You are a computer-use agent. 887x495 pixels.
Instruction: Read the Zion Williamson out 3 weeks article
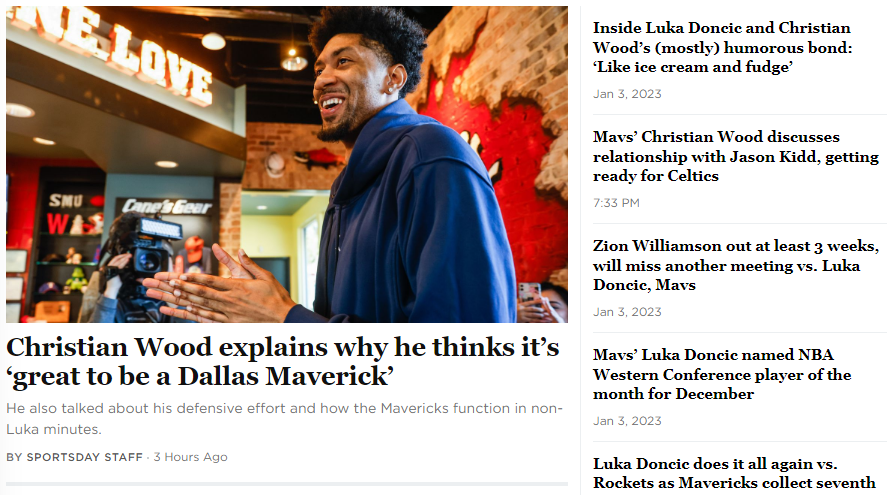pyautogui.click(x=735, y=265)
